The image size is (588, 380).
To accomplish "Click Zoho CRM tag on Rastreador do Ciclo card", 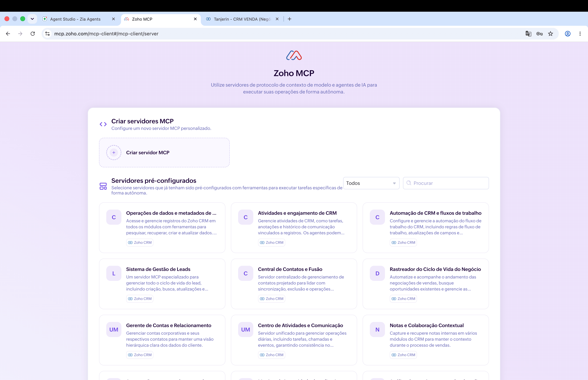I will [x=403, y=299].
